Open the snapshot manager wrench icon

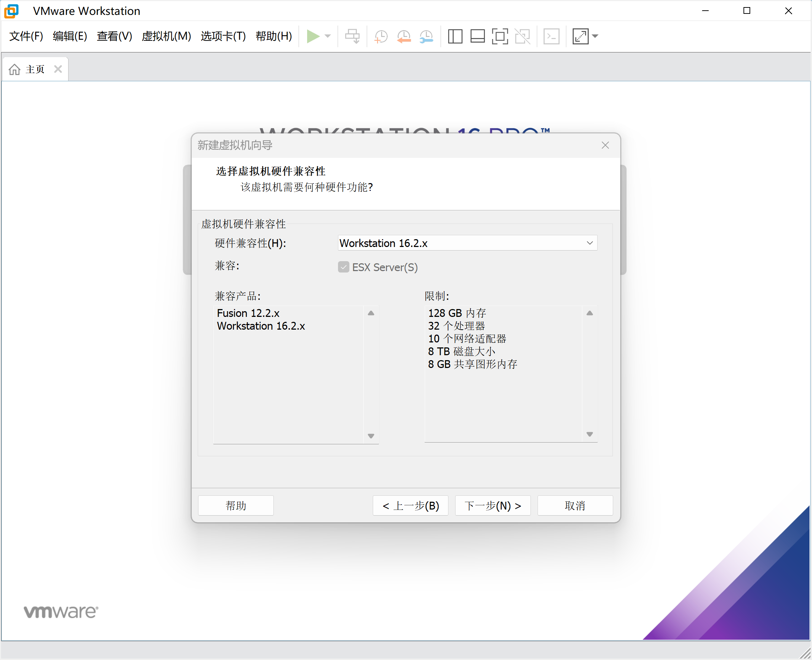(x=426, y=37)
